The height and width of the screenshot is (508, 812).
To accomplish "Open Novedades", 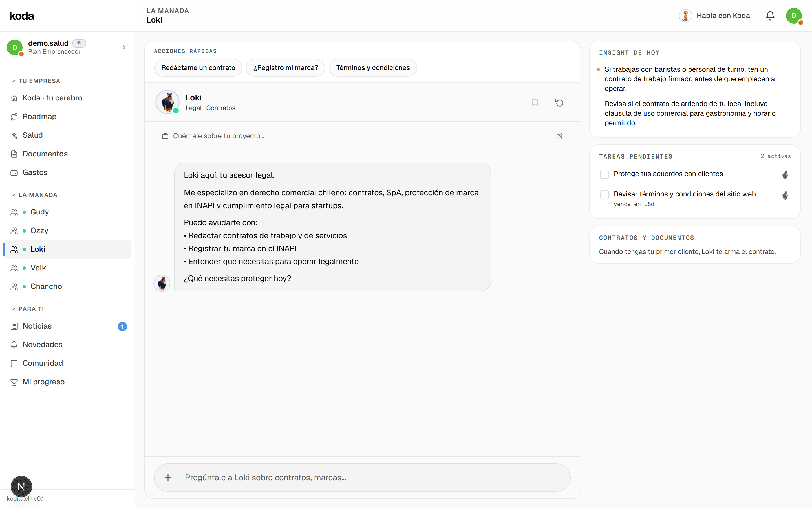I will (67, 345).
